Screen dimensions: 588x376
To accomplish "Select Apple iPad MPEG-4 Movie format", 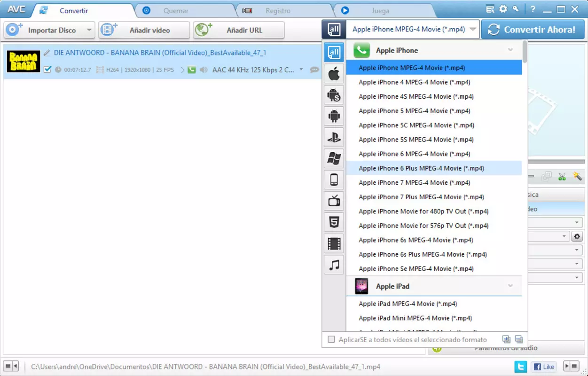I will tap(434, 304).
